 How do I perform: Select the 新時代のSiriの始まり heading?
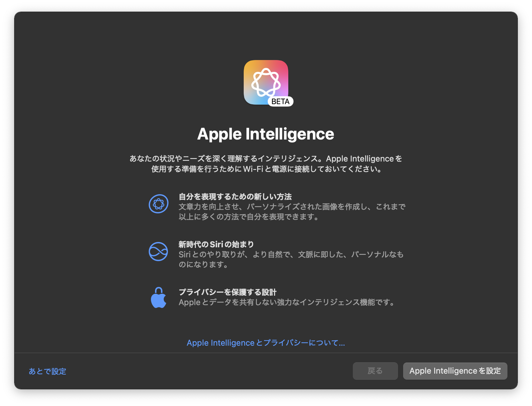tap(216, 244)
